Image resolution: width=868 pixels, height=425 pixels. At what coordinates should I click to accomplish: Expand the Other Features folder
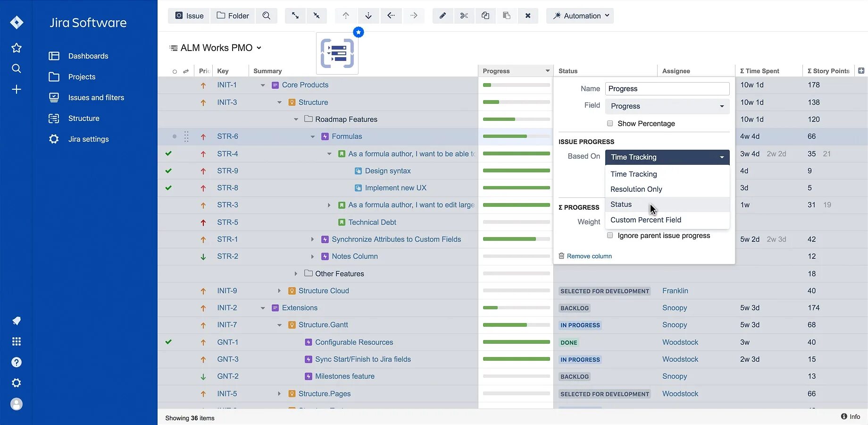pos(296,273)
